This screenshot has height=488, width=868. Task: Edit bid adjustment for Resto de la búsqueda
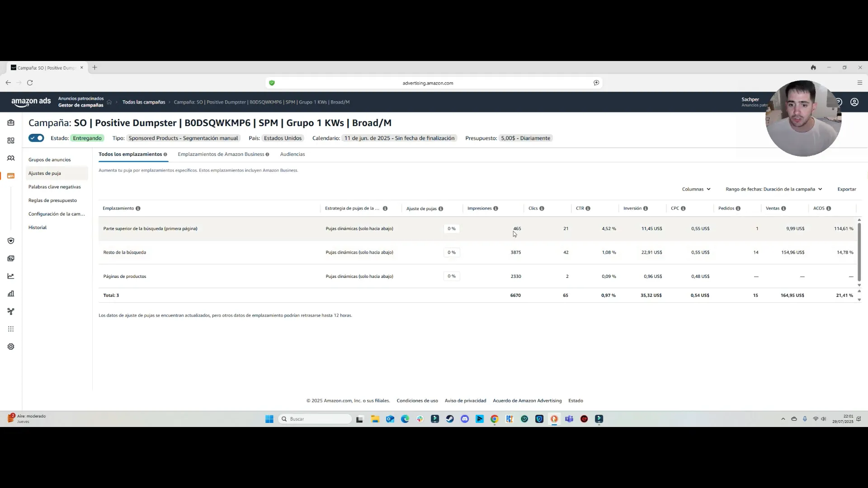pyautogui.click(x=452, y=253)
